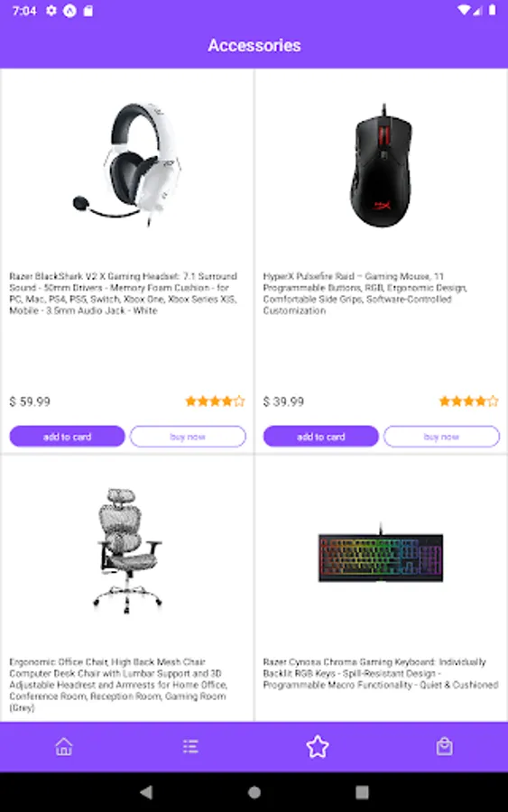Select the HyperX mouse star rating
The width and height of the screenshot is (508, 812).
(x=468, y=401)
